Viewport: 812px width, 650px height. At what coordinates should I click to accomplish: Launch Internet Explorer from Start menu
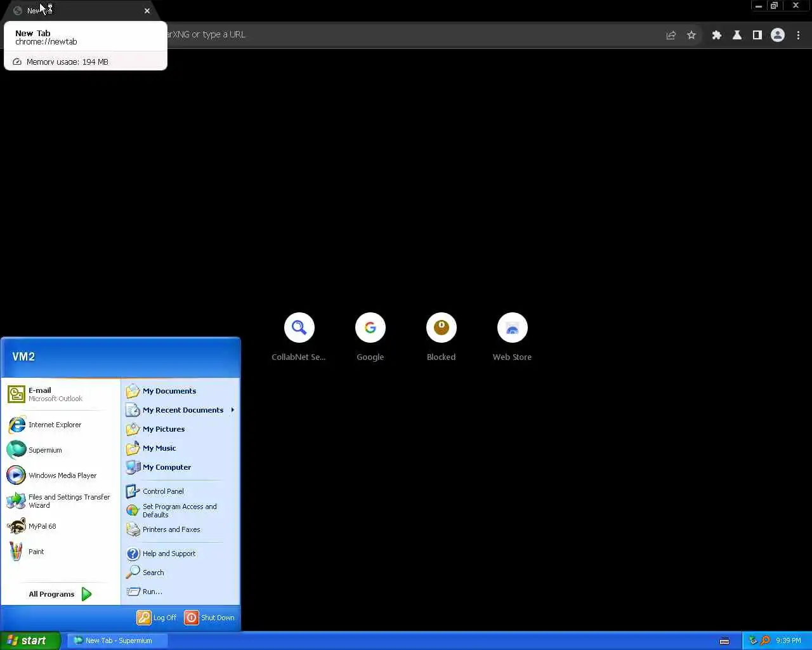[61, 425]
